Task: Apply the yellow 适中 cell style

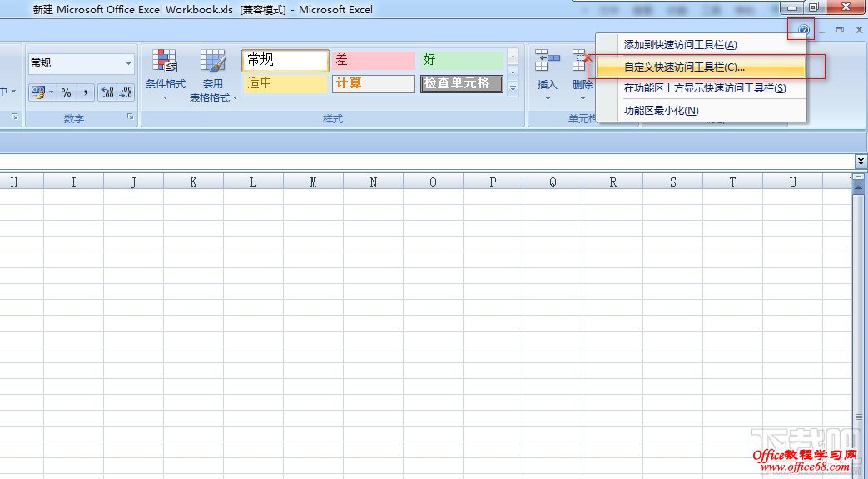Action: (284, 83)
